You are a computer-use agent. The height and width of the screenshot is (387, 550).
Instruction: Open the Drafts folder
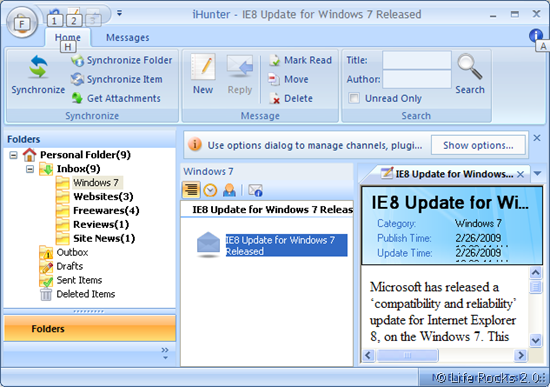pos(70,266)
